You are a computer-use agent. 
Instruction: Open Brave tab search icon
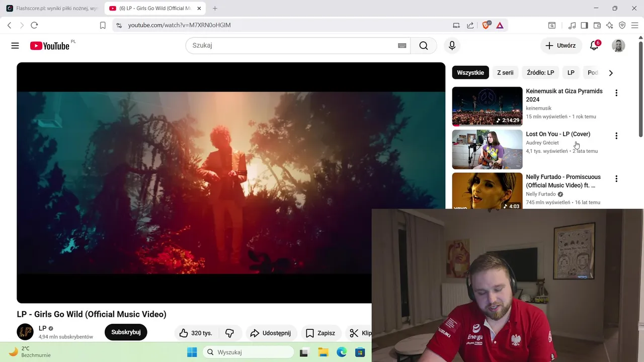pyautogui.click(x=552, y=25)
